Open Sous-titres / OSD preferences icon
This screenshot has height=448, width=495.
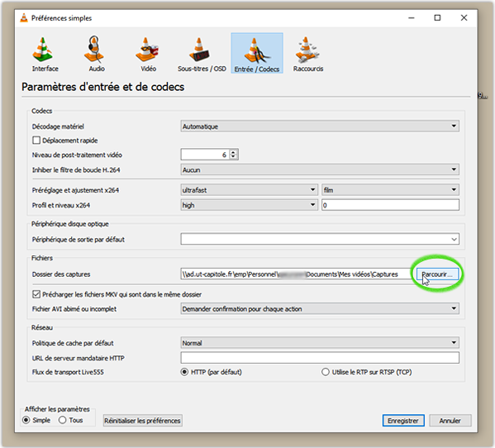click(199, 50)
